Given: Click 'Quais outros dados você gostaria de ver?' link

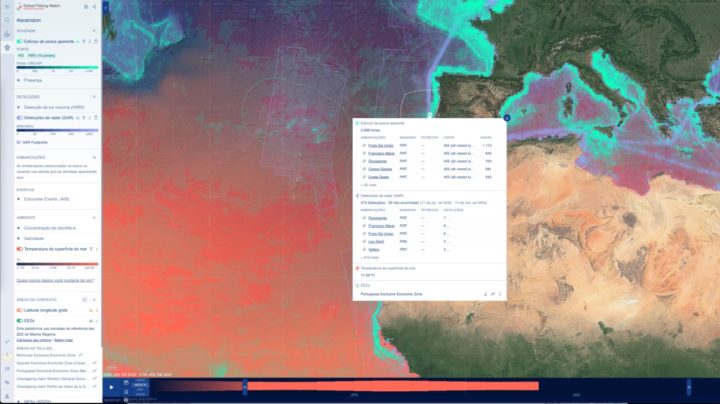Looking at the screenshot, I should 55,280.
